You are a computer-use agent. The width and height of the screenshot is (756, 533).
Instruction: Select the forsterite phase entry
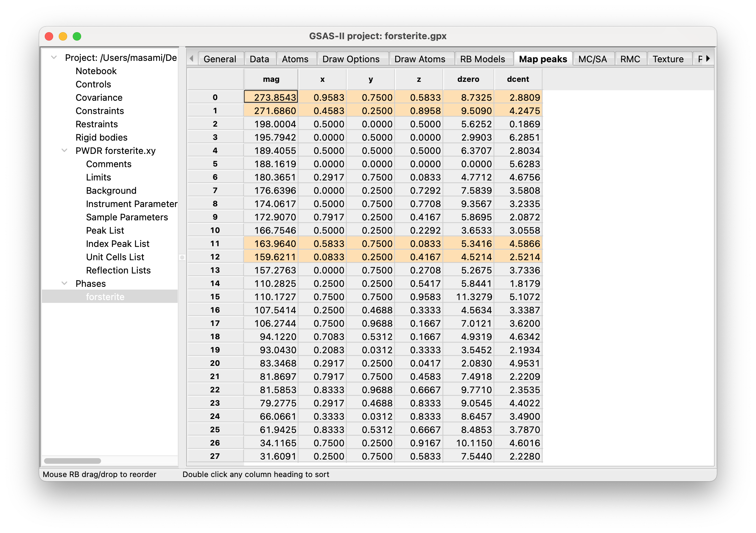tap(105, 297)
